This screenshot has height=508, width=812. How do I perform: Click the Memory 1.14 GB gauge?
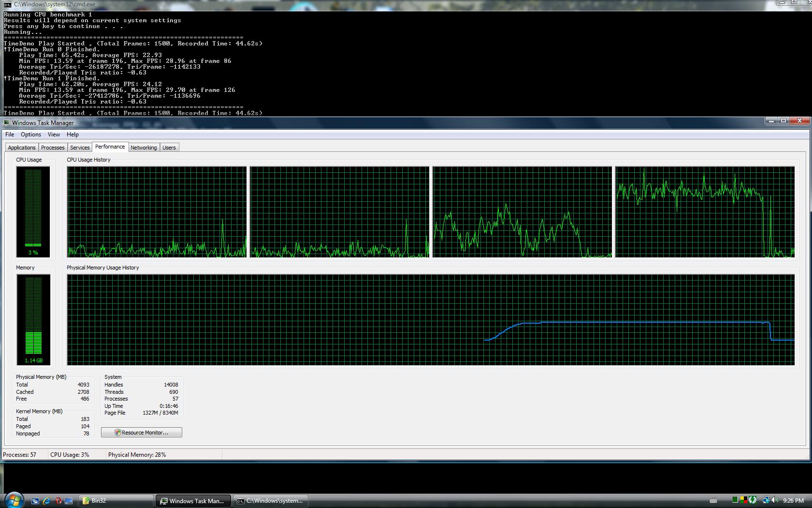[33, 319]
